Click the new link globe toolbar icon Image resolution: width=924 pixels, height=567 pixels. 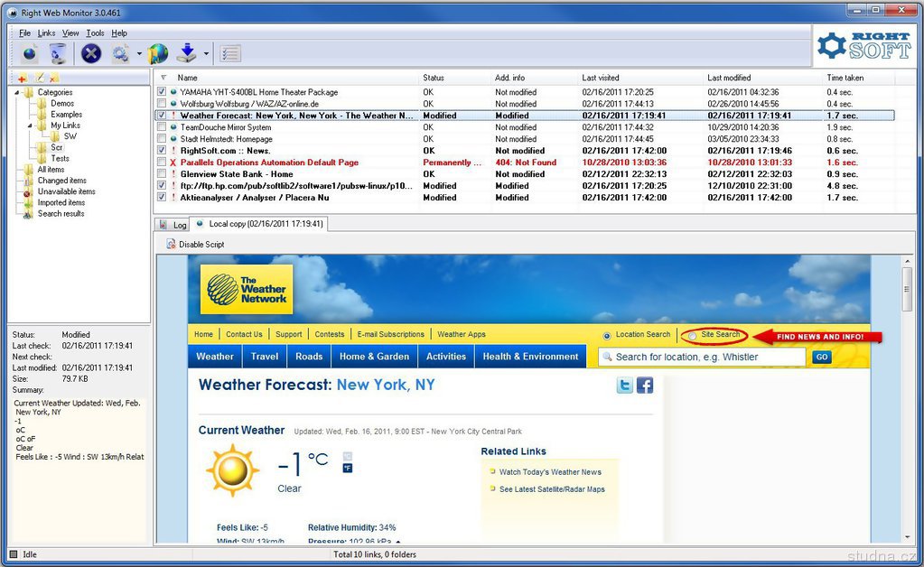[x=29, y=53]
